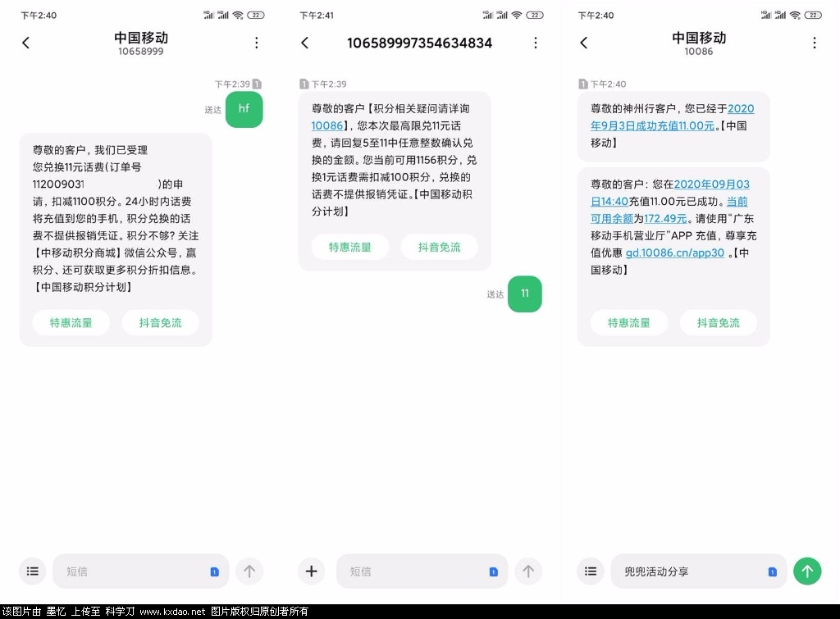Select the 积分相关疑问请详询 message bubble
The height and width of the screenshot is (619, 840).
tap(395, 180)
